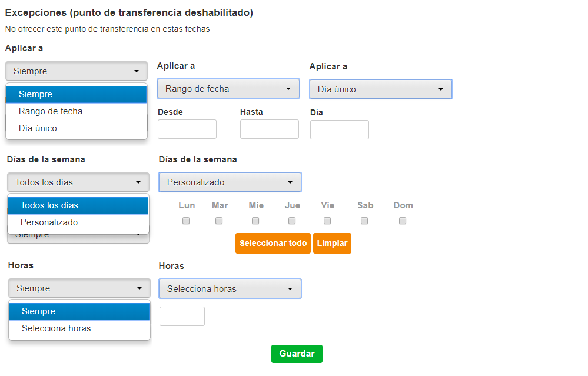
Task: Check the Lun checkbox
Action: (x=186, y=221)
